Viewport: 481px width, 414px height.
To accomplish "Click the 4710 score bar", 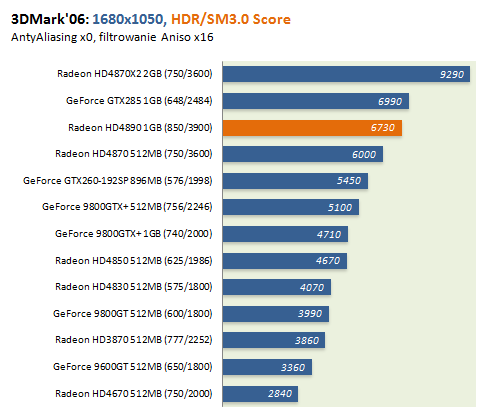I will 285,234.
